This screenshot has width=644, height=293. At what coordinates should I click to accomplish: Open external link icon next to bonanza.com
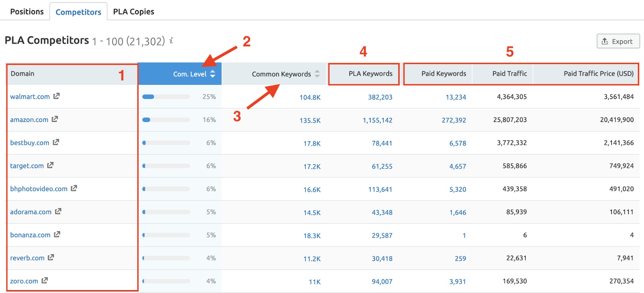tap(57, 234)
